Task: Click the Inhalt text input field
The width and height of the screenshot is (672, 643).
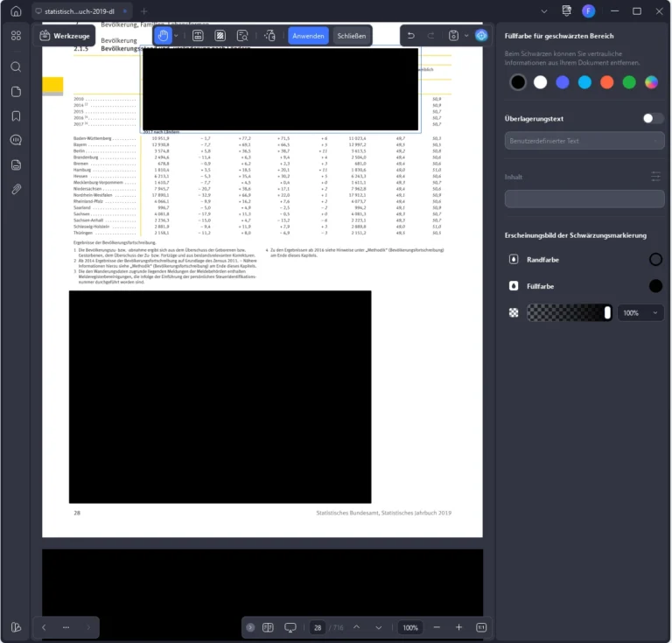Action: 584,199
